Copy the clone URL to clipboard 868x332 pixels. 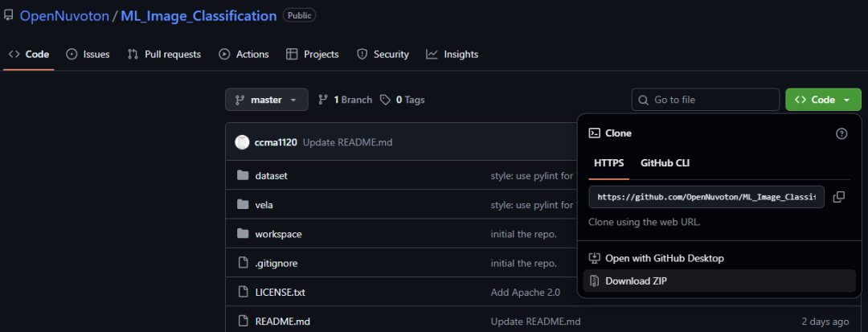838,197
